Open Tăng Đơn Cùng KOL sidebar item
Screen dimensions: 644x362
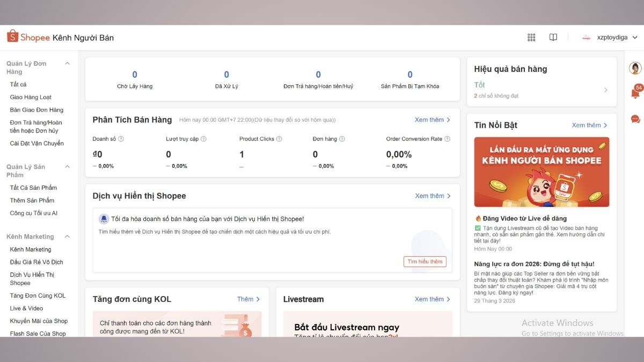(38, 295)
